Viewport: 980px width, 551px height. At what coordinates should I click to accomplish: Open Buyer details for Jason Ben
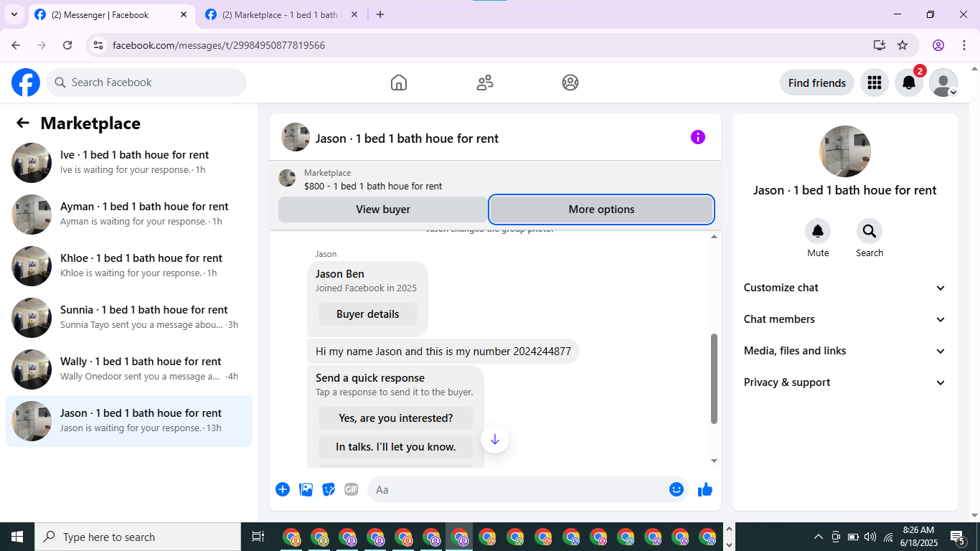(x=367, y=314)
